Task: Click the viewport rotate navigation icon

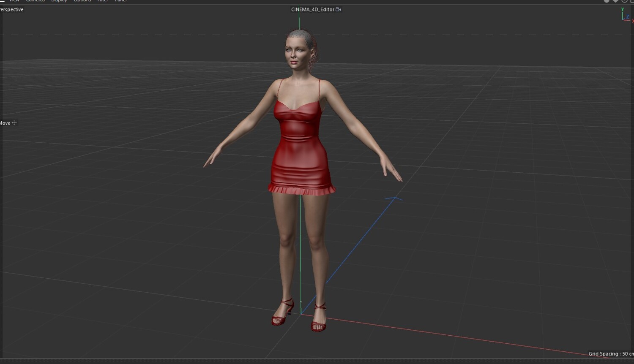Action: [624, 1]
